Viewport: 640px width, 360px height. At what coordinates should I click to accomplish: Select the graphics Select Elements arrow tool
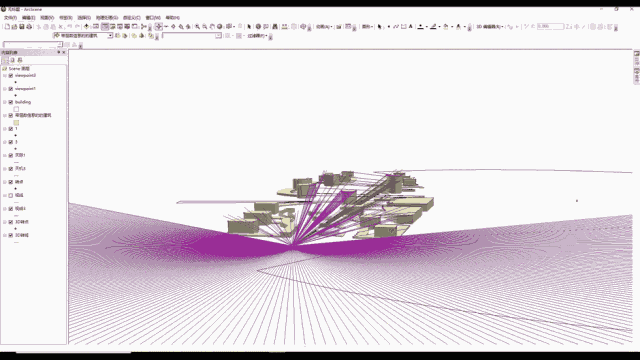(380, 27)
